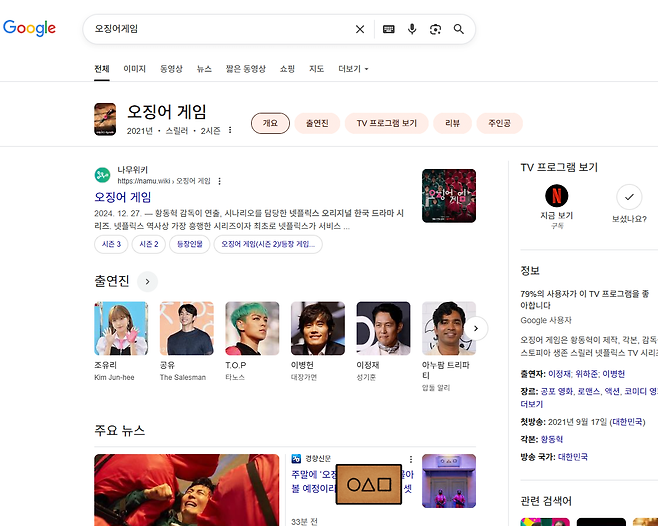Open the large news image in 주요 뉴스
658x526 pixels.
tap(187, 490)
